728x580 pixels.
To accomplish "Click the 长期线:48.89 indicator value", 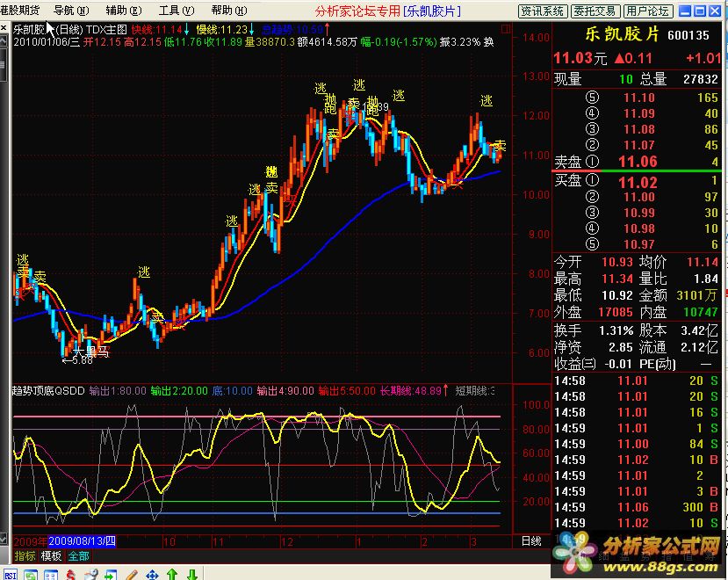I will pyautogui.click(x=410, y=391).
